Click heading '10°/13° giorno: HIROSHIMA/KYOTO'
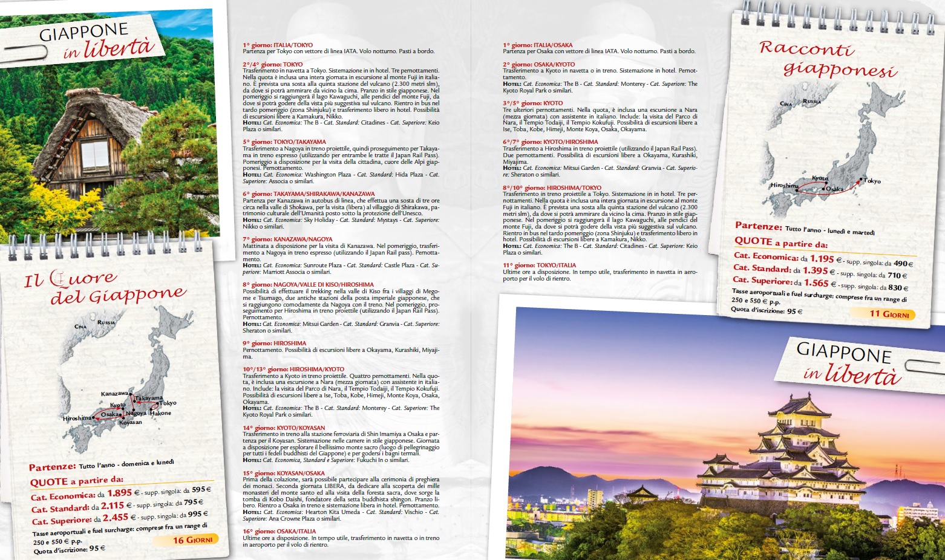The image size is (945, 560). [293, 370]
